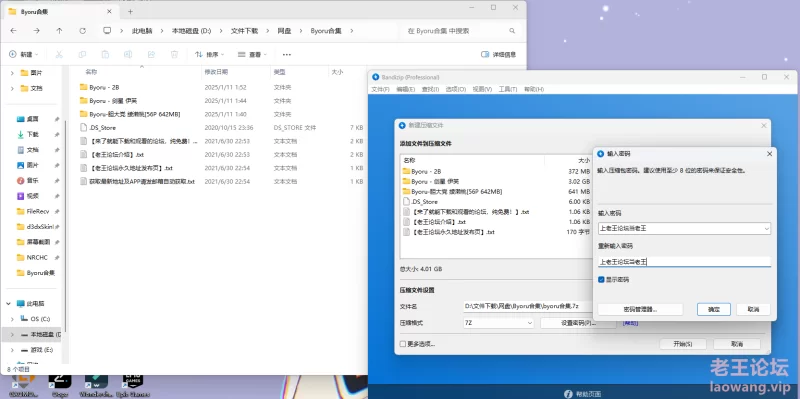Open the 查看 view dropdown
The image size is (800, 399).
[x=252, y=55]
